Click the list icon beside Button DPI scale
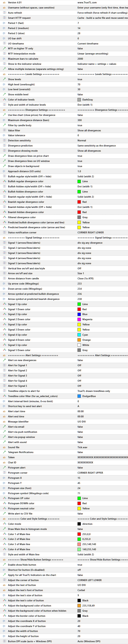This screenshot has width=128, height=644. pos(4,641)
